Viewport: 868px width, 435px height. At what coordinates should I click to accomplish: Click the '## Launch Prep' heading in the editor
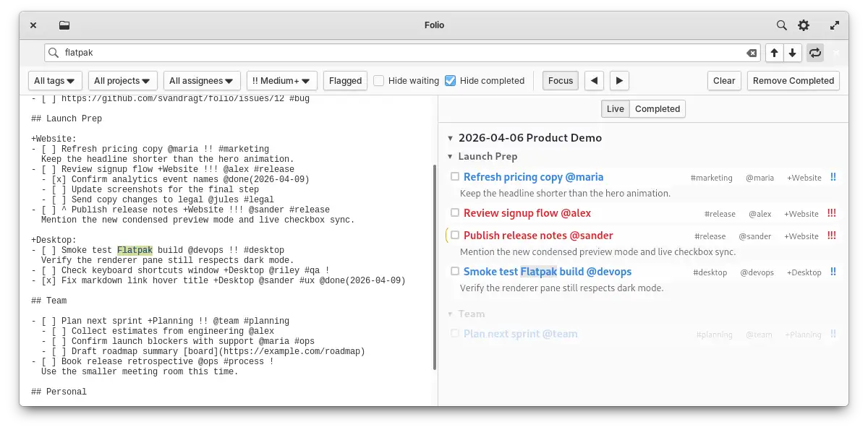coord(67,119)
